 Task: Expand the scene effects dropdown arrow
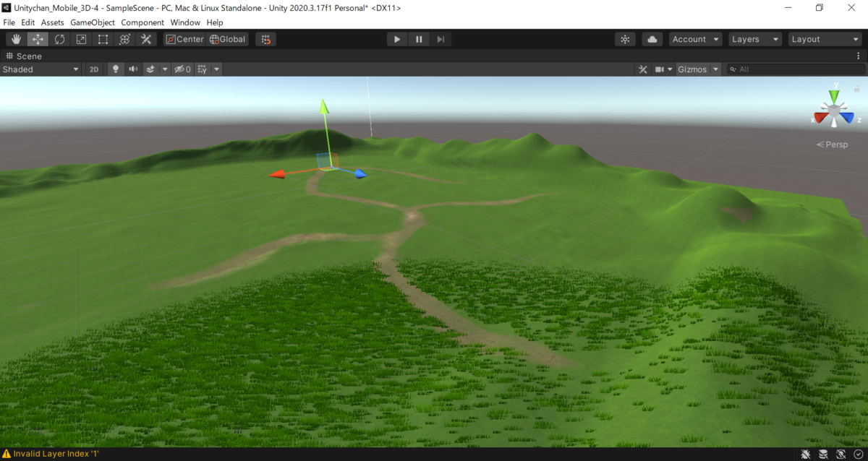click(165, 69)
